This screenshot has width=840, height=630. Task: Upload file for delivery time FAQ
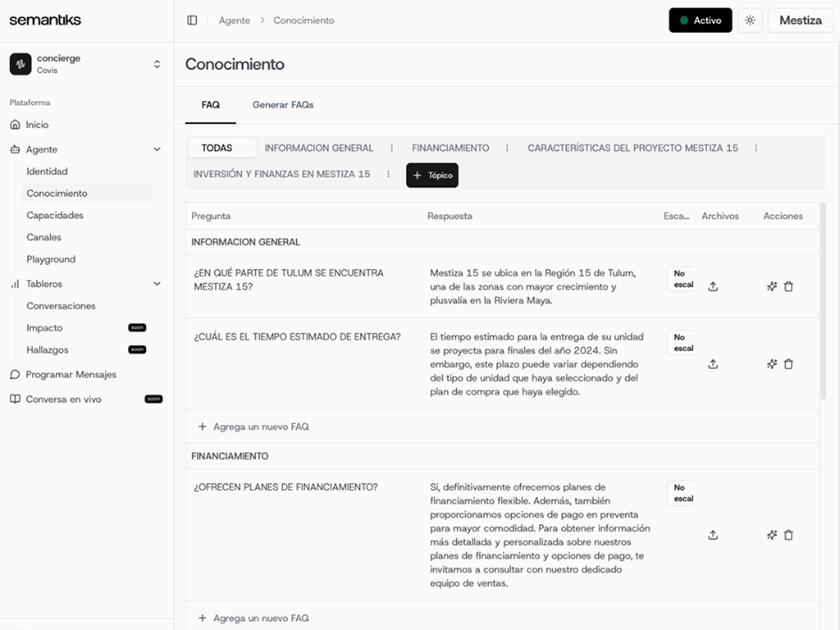(x=713, y=364)
